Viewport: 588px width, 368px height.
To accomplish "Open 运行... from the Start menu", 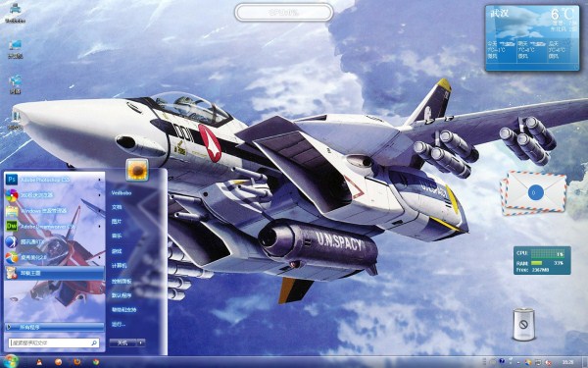I will pos(119,324).
